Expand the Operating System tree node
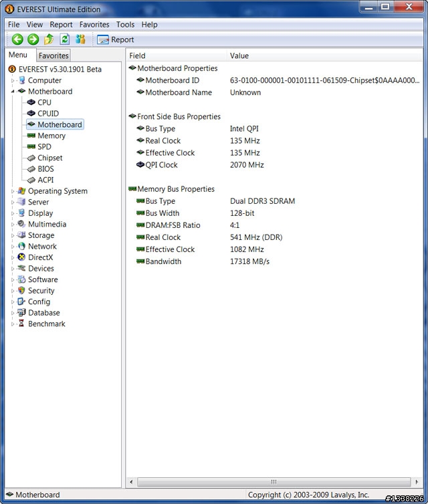Screen dimensions: 428x504 pyautogui.click(x=13, y=191)
